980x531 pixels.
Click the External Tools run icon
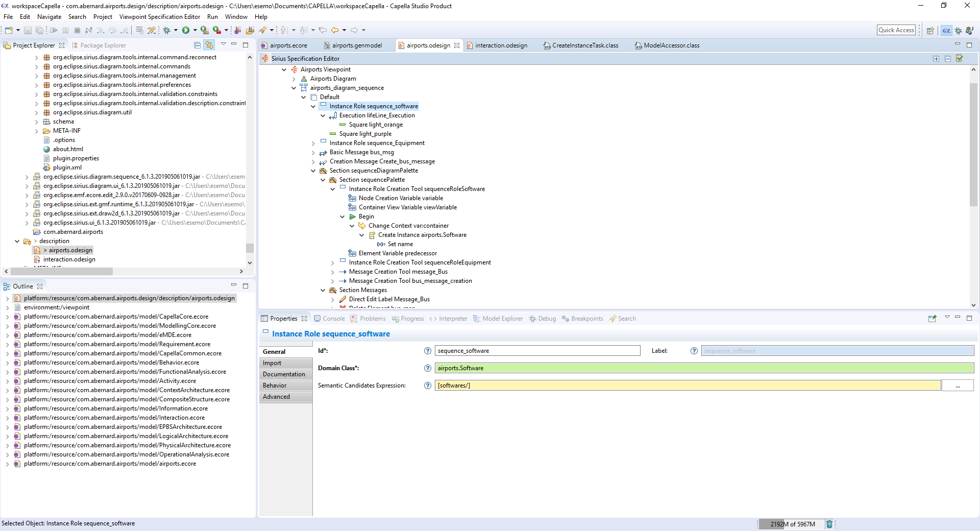(x=217, y=31)
